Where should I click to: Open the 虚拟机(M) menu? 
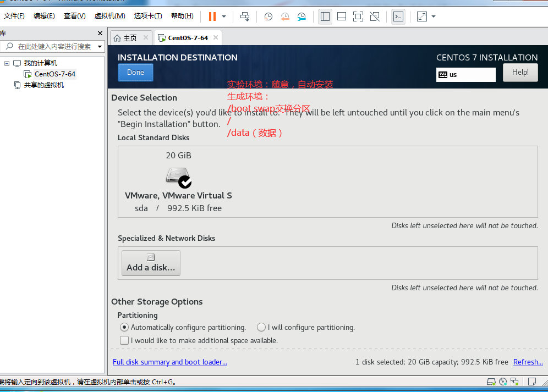(109, 16)
